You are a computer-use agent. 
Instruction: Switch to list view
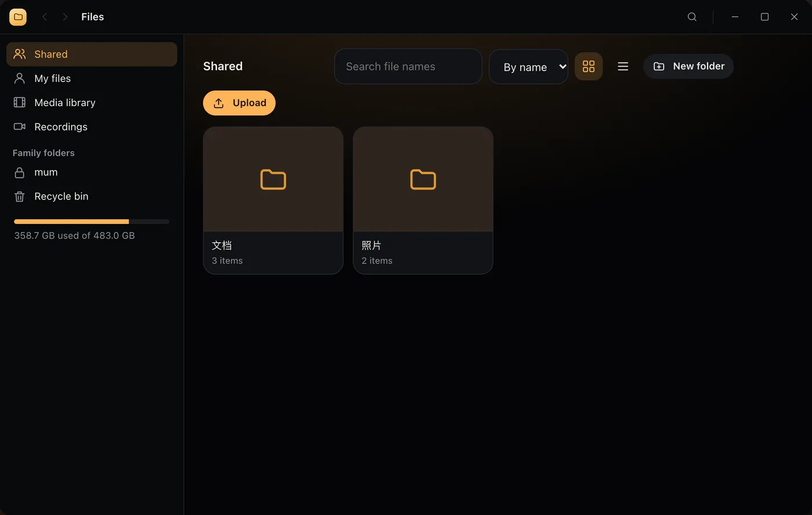coord(623,66)
